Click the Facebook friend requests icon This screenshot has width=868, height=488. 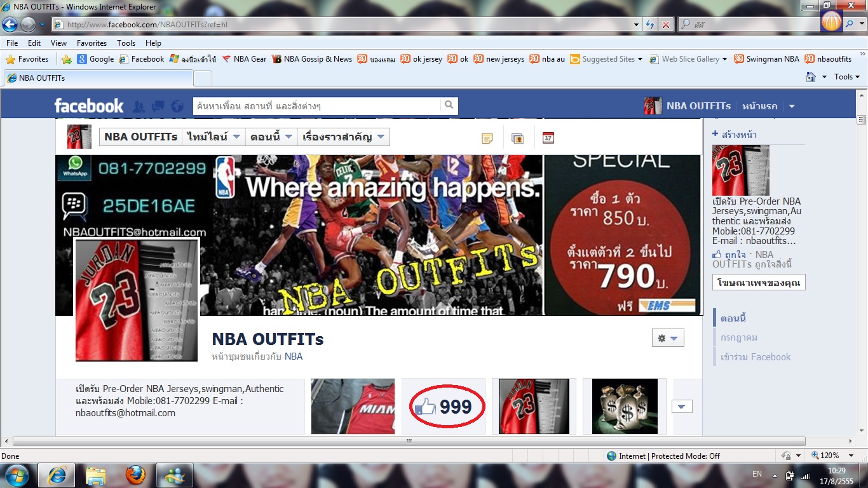click(x=139, y=106)
